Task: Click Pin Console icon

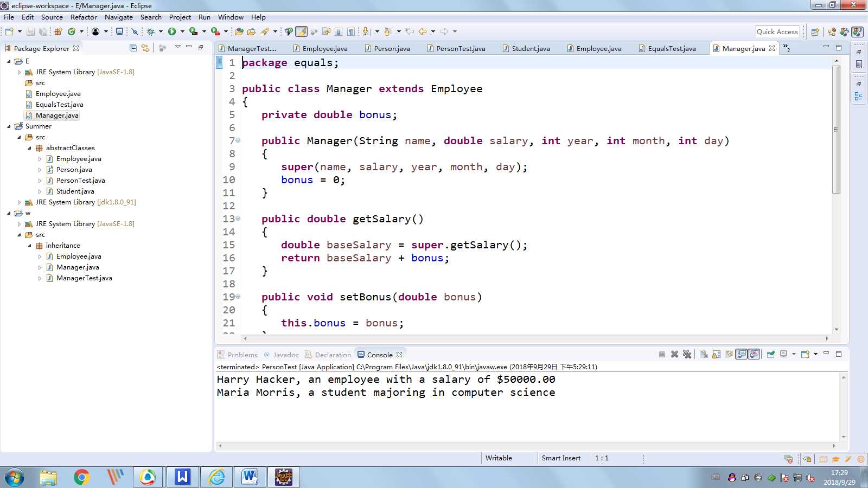Action: point(770,354)
